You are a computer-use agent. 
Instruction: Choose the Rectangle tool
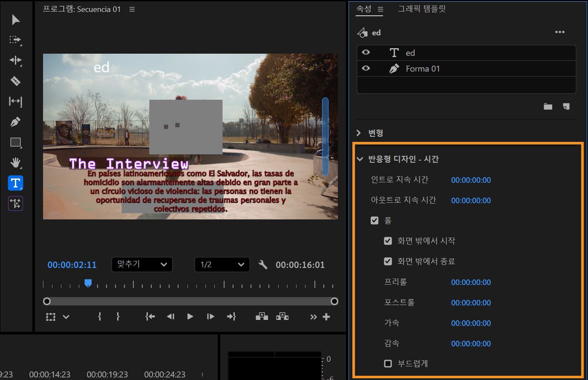(x=15, y=142)
